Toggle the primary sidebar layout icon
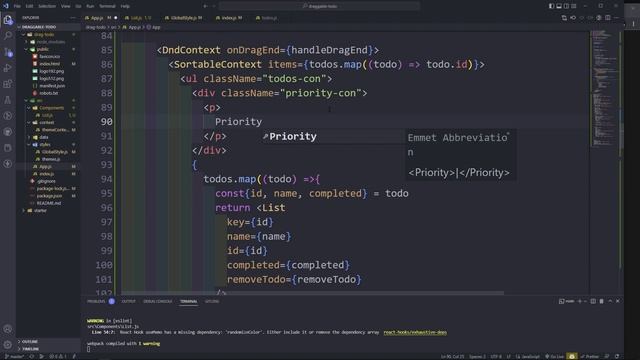The image size is (640, 360). click(551, 6)
